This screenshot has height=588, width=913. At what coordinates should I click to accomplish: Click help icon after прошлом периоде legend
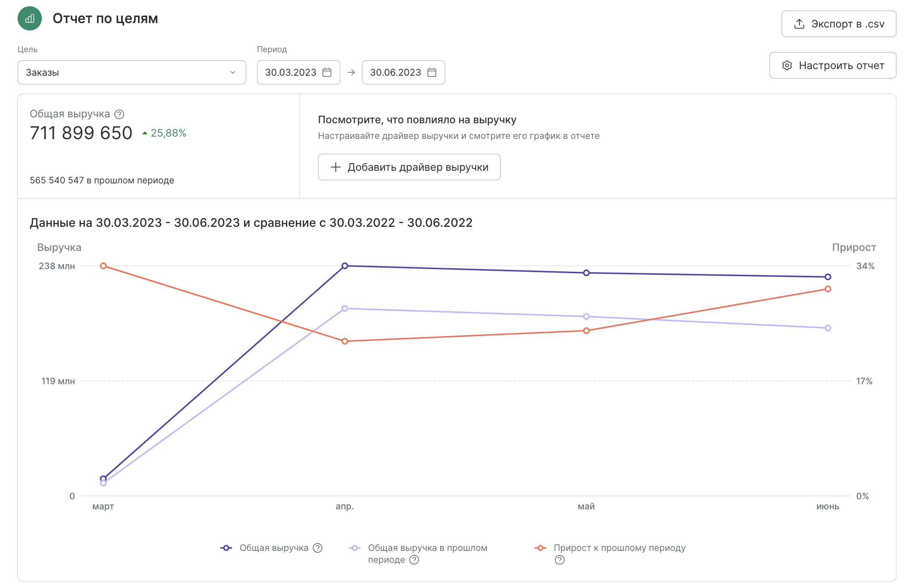[414, 560]
